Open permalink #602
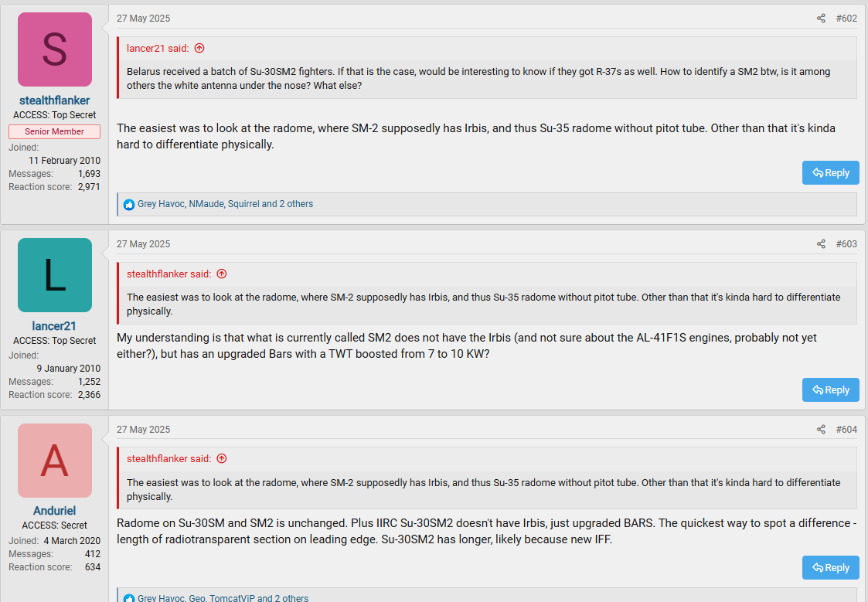This screenshot has width=868, height=602. click(x=846, y=19)
